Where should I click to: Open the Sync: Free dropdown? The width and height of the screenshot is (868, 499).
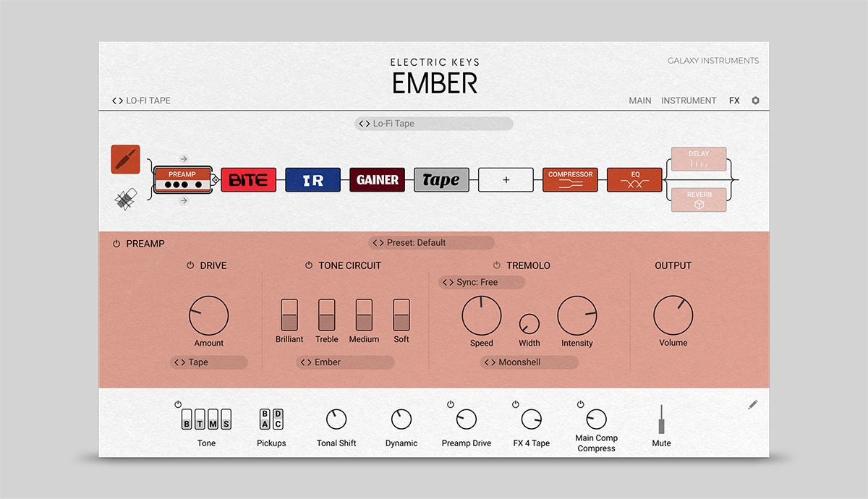tap(482, 282)
